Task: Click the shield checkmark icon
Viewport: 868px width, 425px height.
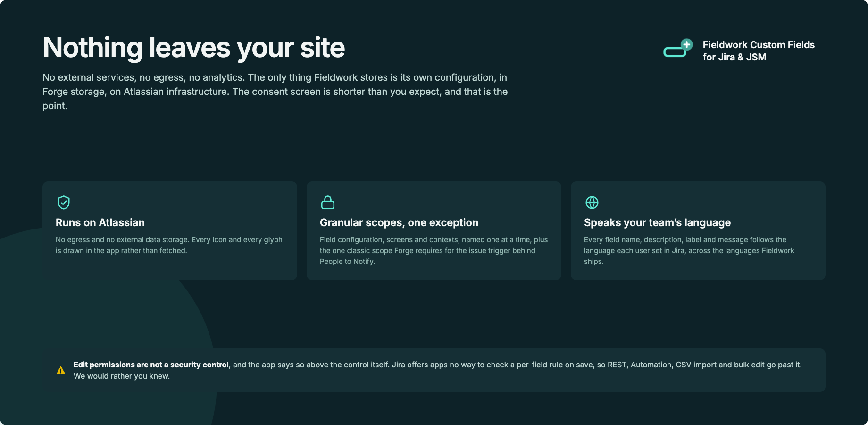Action: 64,203
